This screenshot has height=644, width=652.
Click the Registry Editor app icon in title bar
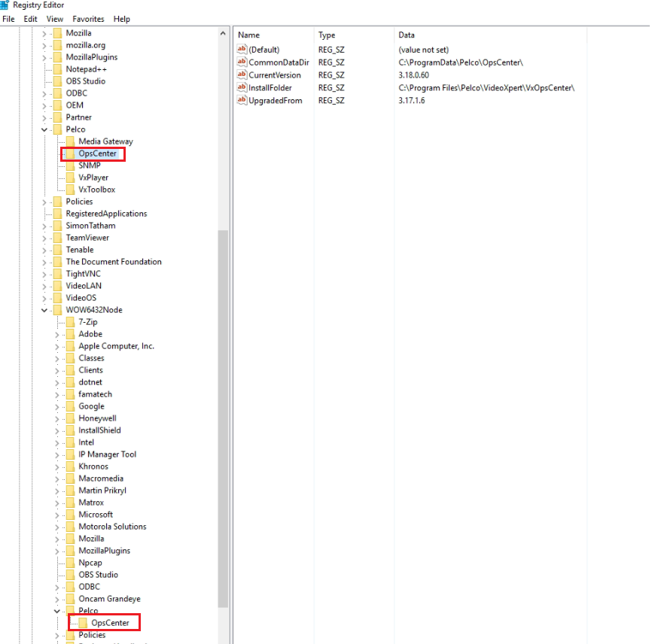click(5, 5)
